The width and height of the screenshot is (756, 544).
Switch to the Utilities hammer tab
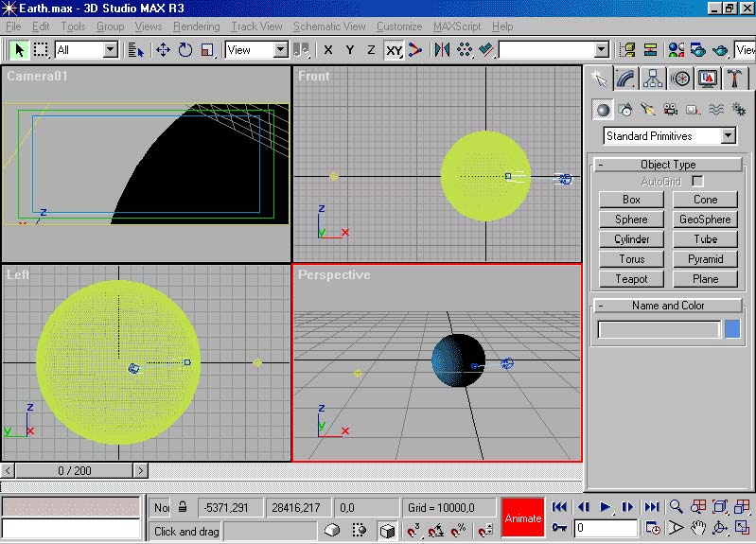click(x=735, y=79)
